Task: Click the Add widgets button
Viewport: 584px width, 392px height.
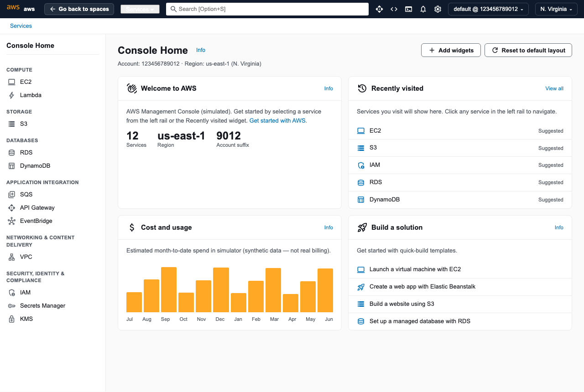Action: pyautogui.click(x=451, y=50)
